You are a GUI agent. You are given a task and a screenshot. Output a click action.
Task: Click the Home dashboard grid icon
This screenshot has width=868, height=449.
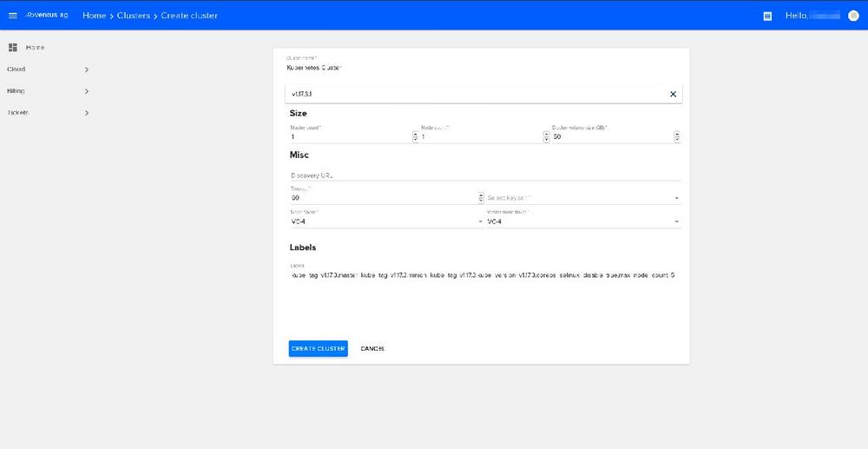13,47
